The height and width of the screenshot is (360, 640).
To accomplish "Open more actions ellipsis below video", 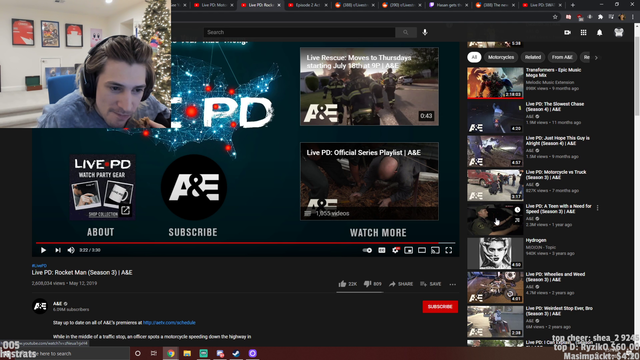I will tap(453, 284).
